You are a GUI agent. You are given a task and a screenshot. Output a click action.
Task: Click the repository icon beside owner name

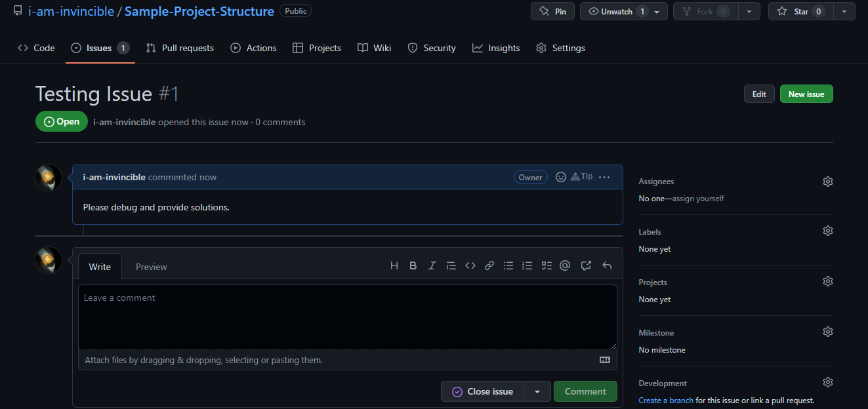tap(17, 11)
